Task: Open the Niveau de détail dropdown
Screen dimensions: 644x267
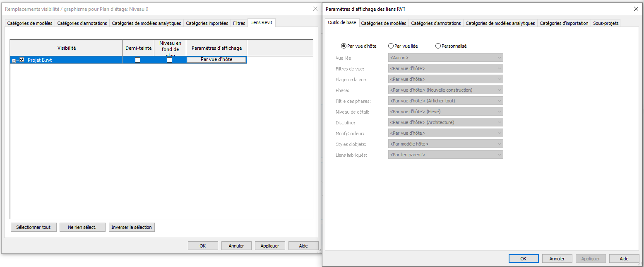Action: point(445,112)
